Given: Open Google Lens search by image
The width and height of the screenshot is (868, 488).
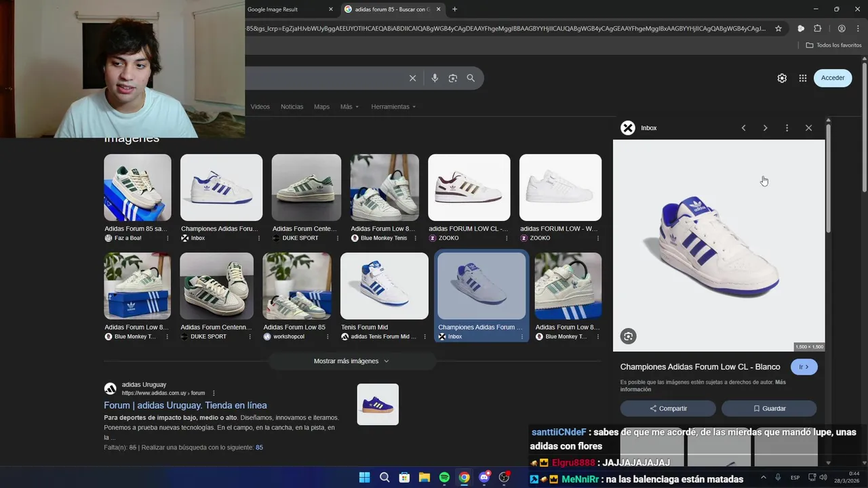Looking at the screenshot, I should coord(453,78).
